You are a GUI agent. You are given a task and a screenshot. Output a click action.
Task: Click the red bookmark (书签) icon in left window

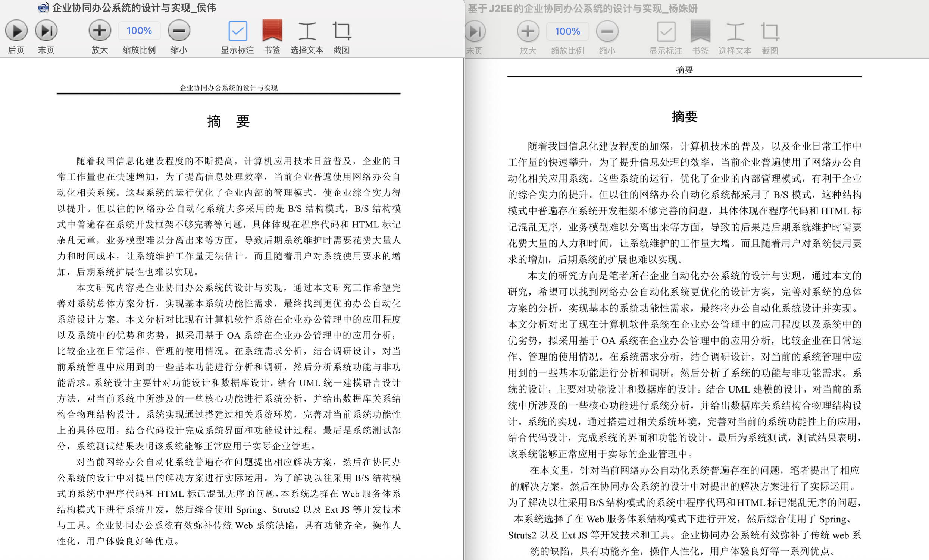tap(272, 31)
